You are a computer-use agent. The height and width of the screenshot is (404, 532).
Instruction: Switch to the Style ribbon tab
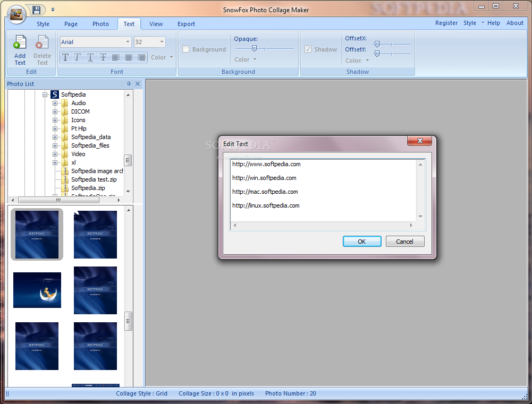point(43,24)
